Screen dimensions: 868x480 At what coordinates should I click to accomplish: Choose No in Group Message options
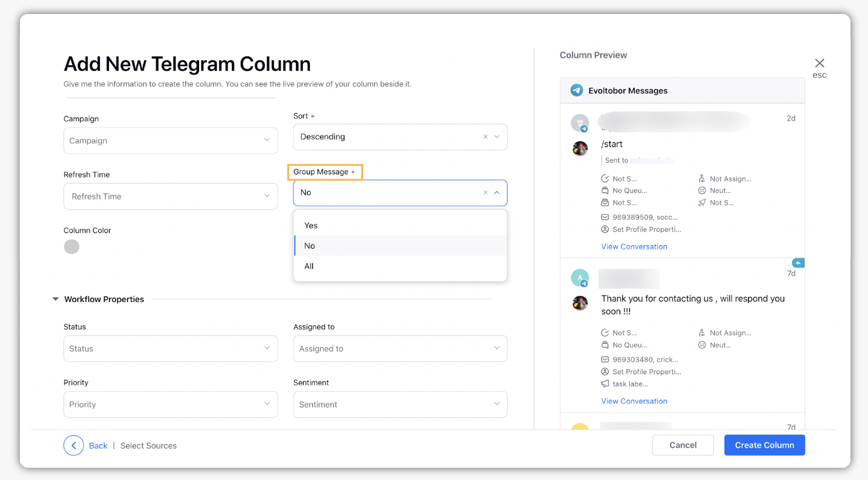(400, 246)
